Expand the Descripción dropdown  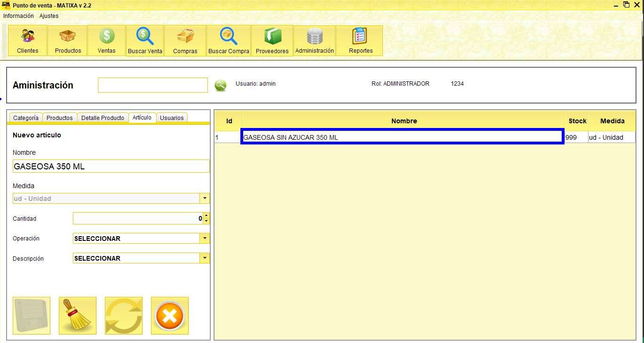click(205, 258)
